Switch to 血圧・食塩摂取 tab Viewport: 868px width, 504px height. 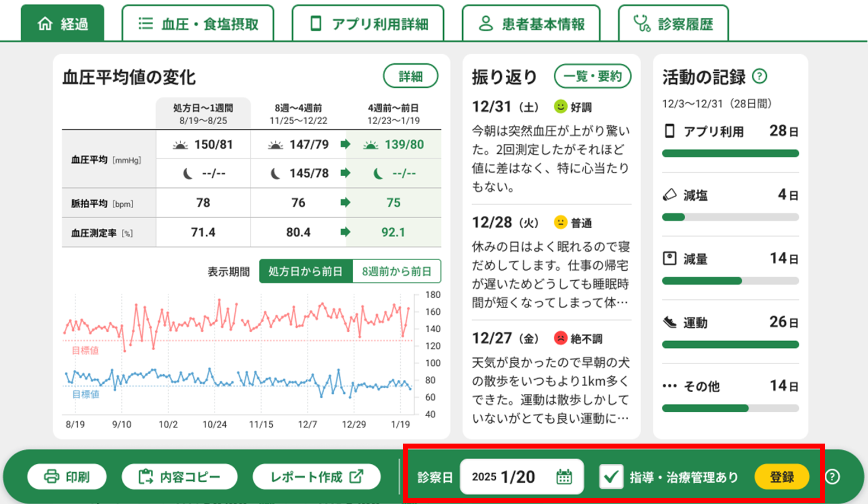pyautogui.click(x=198, y=23)
